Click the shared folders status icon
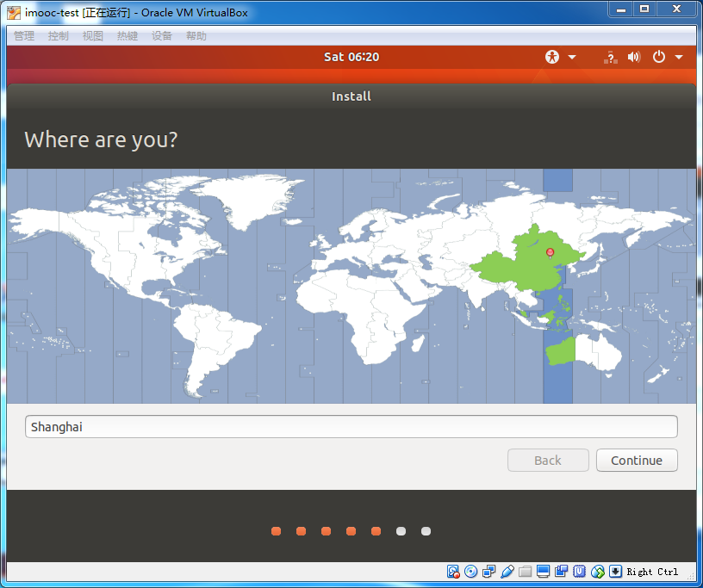The image size is (703, 588). click(525, 572)
